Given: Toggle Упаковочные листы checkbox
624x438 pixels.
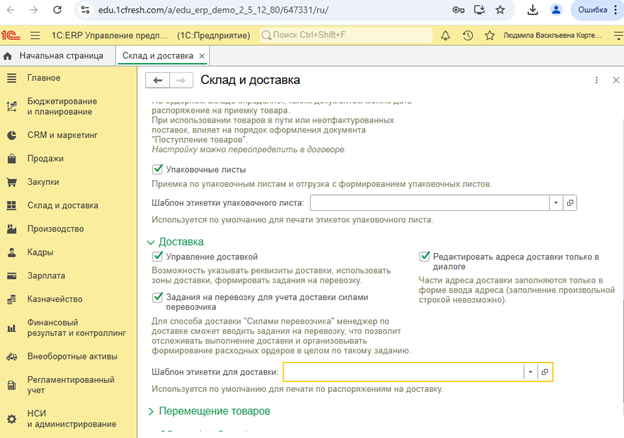Looking at the screenshot, I should 158,169.
